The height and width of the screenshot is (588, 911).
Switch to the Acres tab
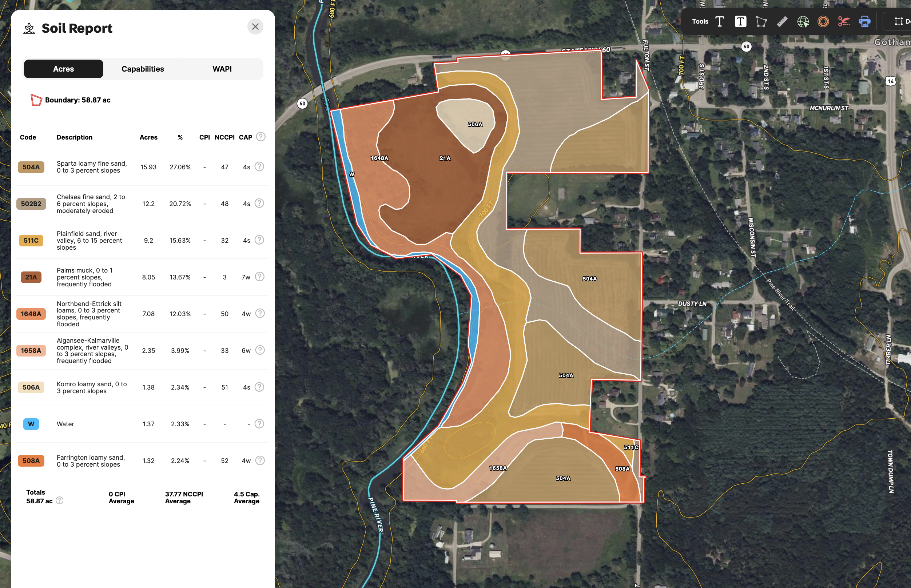[x=63, y=69]
